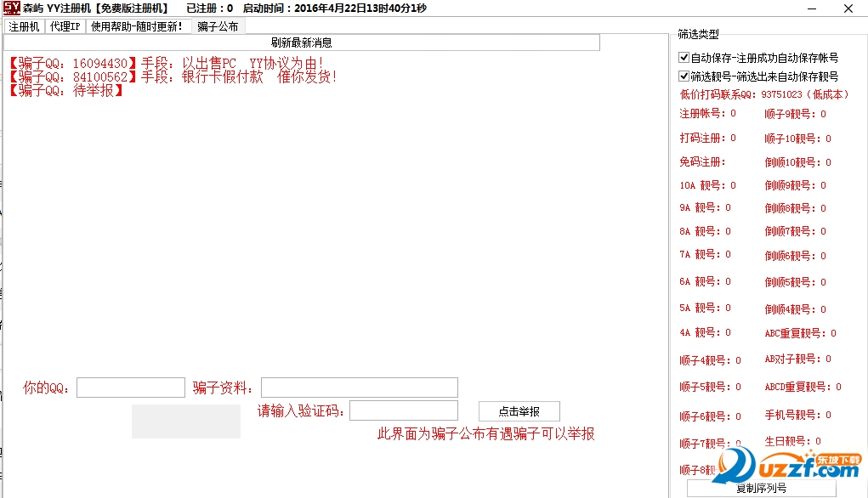Screen dimensions: 868x498
Task: Click the 8A 靓号 counter
Action: [x=705, y=231]
